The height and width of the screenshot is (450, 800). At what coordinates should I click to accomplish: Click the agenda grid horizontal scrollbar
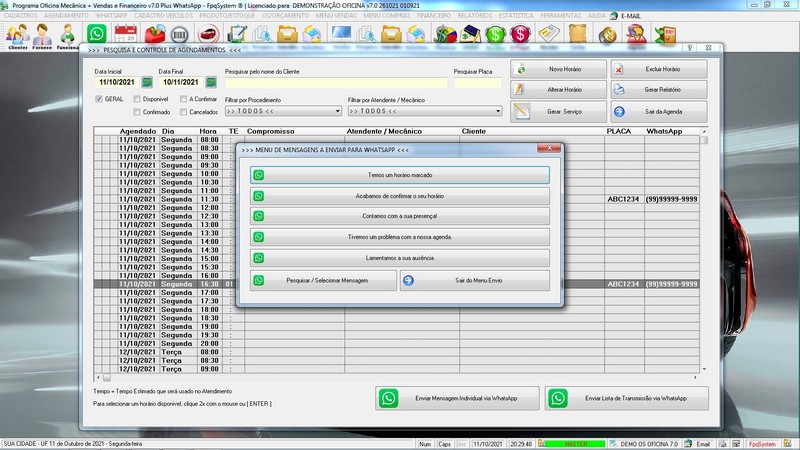(396, 378)
